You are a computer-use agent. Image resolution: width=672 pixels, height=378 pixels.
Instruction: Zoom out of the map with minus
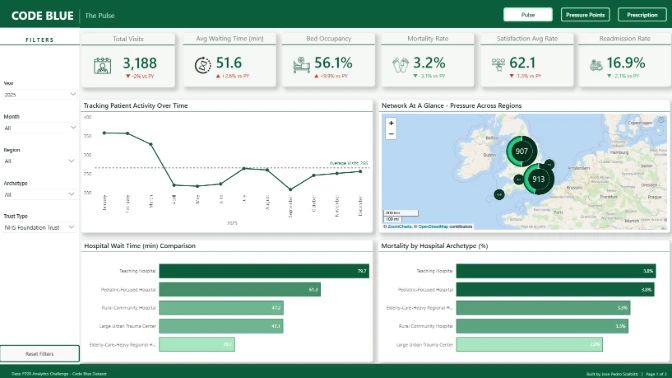(391, 134)
